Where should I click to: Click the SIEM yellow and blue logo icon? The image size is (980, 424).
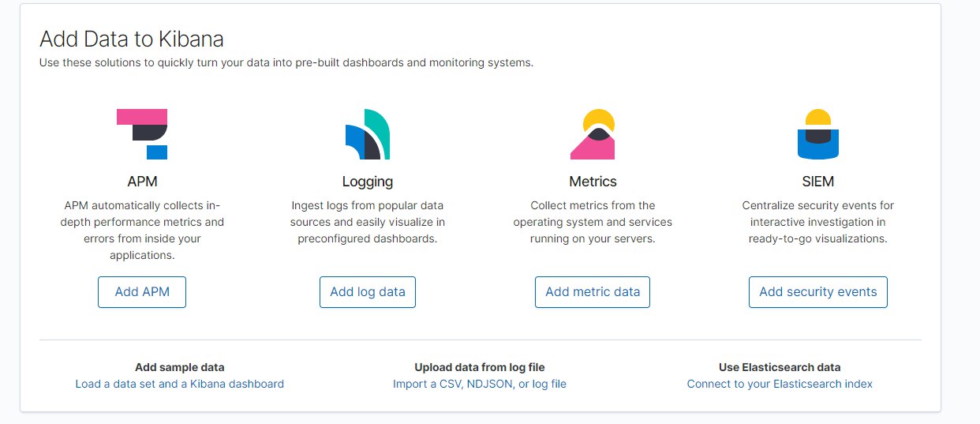click(x=817, y=134)
